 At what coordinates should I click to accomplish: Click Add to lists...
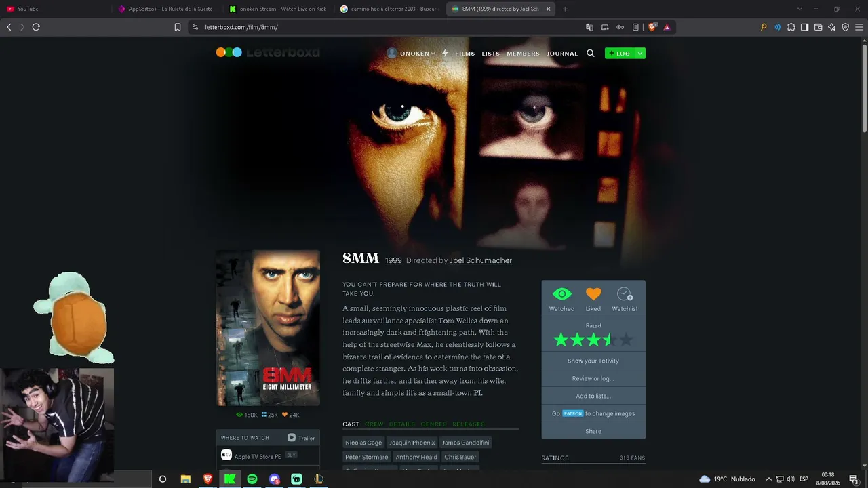[x=593, y=396]
